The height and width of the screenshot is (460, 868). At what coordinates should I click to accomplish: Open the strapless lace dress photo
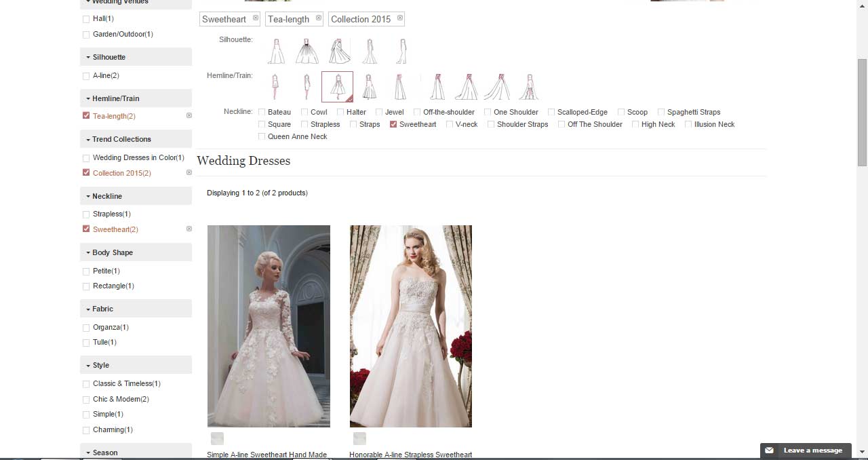[x=410, y=326]
